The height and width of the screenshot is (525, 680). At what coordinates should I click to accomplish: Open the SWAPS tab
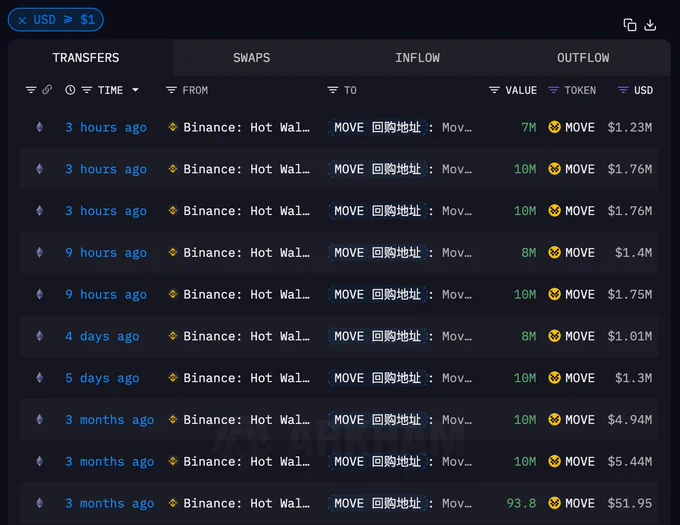click(252, 58)
